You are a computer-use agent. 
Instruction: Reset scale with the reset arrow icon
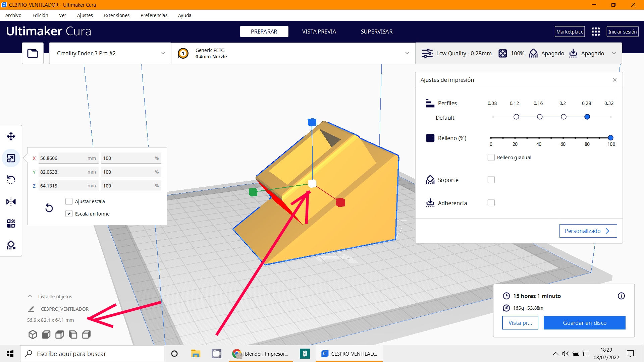point(49,208)
